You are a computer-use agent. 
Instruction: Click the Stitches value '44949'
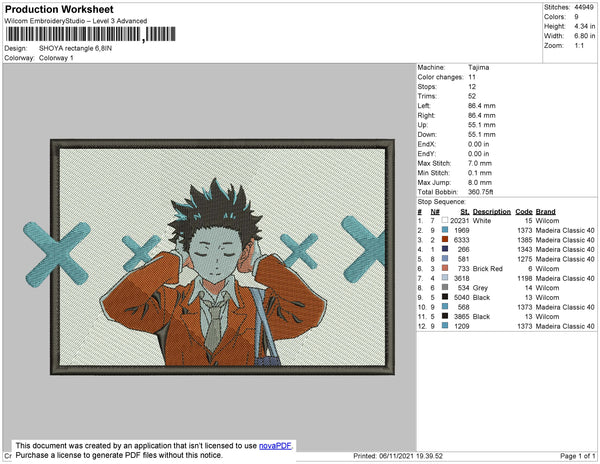tap(584, 7)
